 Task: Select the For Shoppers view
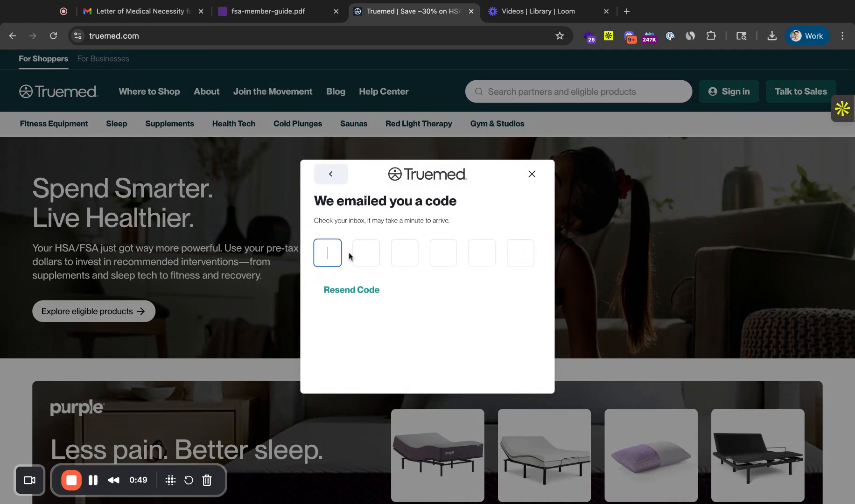[x=43, y=58]
